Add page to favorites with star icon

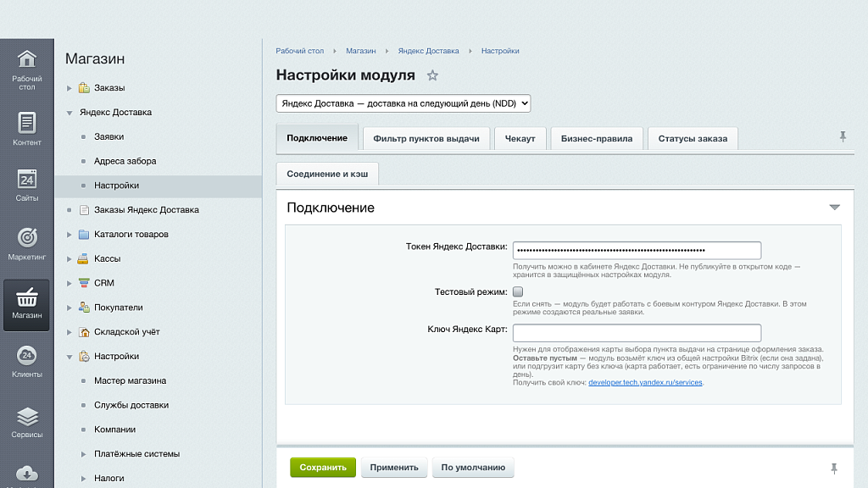[432, 75]
